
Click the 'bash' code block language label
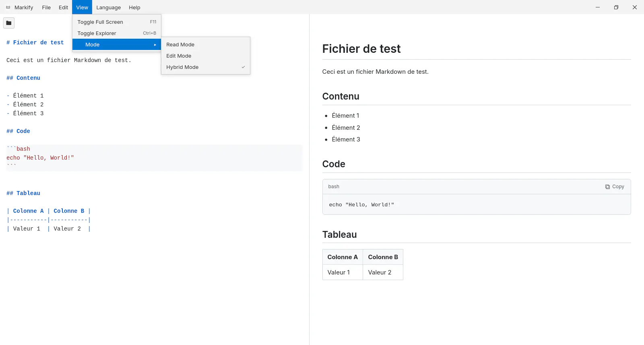(334, 187)
